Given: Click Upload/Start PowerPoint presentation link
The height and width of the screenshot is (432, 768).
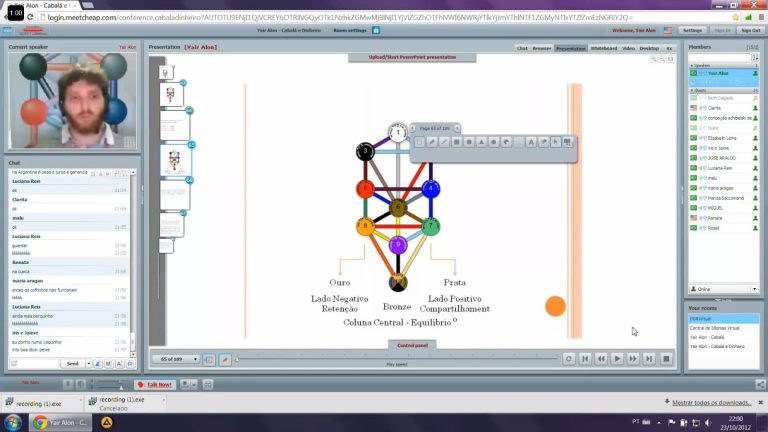Looking at the screenshot, I should click(412, 57).
